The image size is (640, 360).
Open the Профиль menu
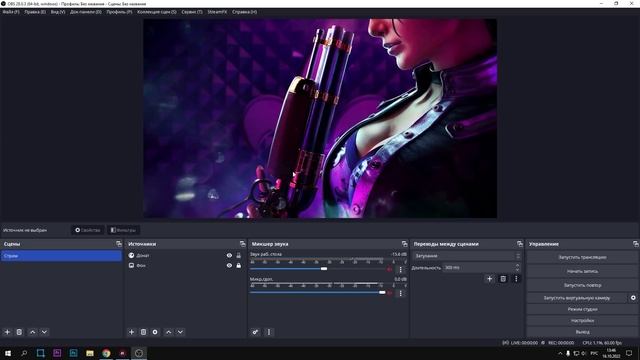click(119, 12)
